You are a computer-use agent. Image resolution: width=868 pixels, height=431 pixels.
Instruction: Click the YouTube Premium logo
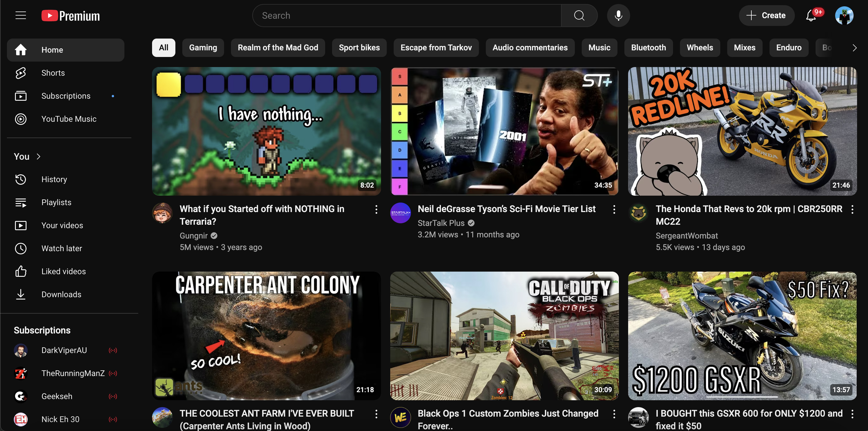pyautogui.click(x=71, y=16)
